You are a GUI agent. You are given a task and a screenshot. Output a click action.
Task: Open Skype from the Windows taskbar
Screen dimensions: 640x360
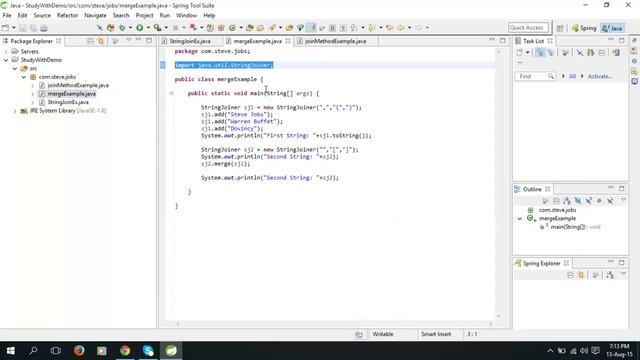[x=148, y=351]
